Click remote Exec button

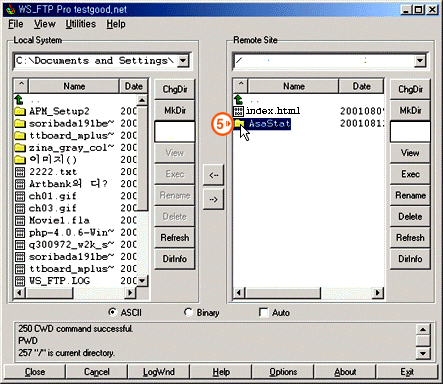pos(410,174)
